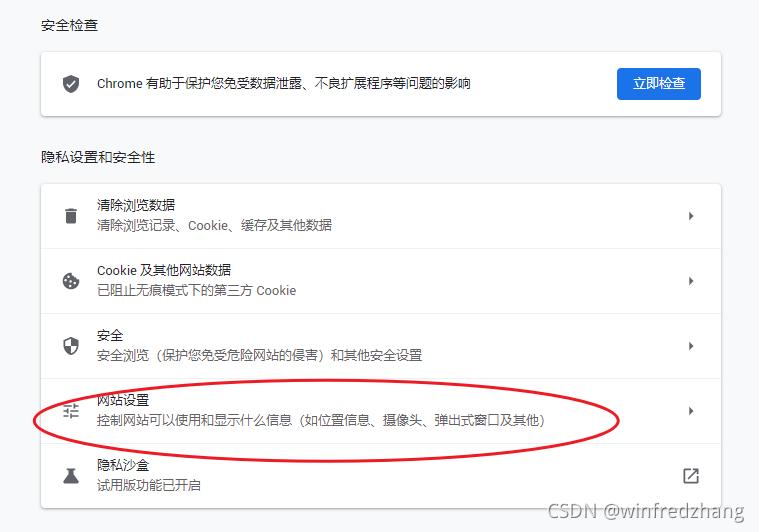Viewport: 759px width, 532px height.
Task: Open the 安全 title
Action: (110, 335)
